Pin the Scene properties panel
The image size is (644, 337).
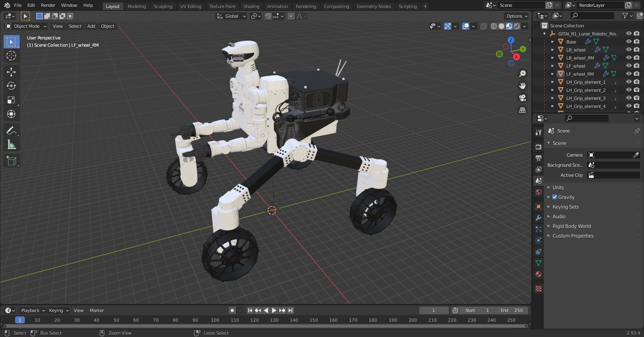(637, 131)
